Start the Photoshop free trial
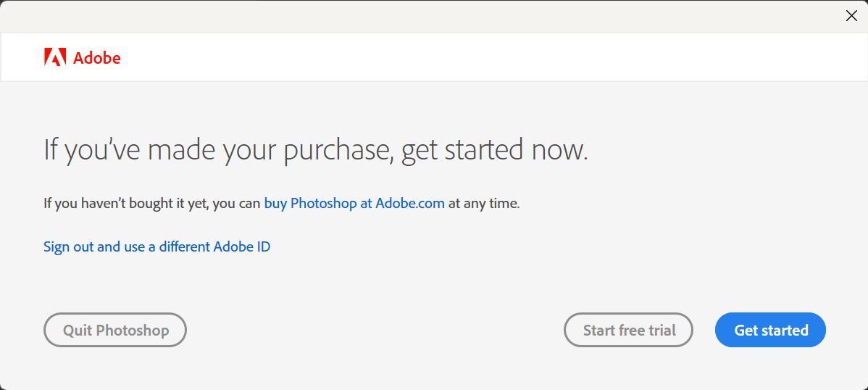 [x=628, y=331]
